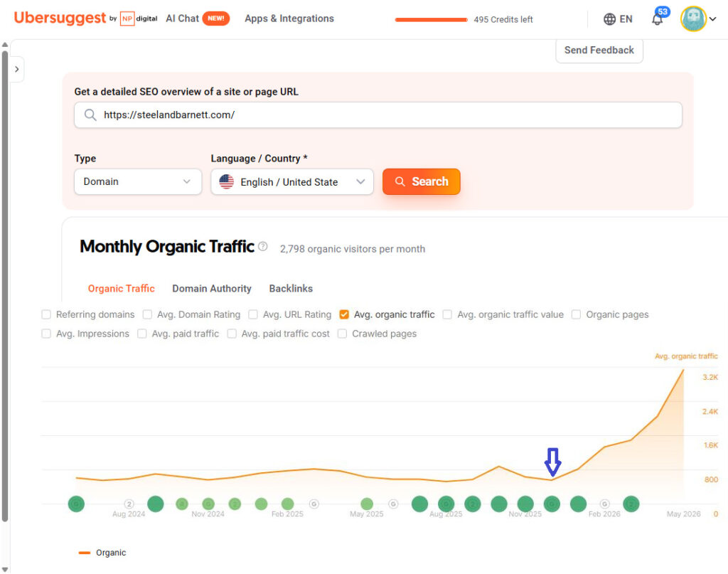Enable Crawled pages checkbox
728x574 pixels.
click(x=342, y=334)
